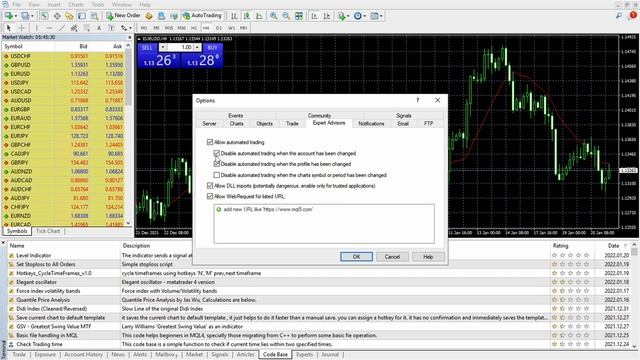Toggle the Market Watch window icon
Screen dimensions: 640x360
(44, 16)
